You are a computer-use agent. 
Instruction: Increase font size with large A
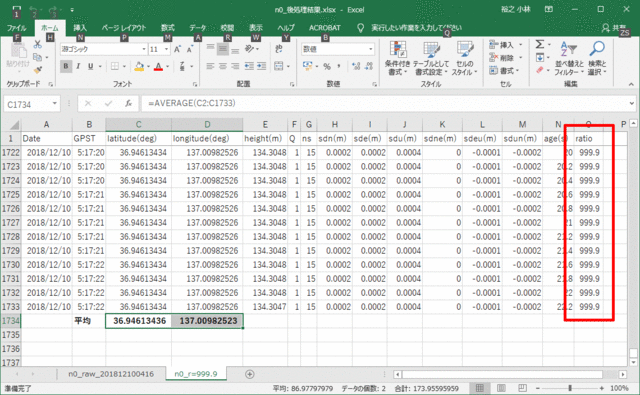178,49
